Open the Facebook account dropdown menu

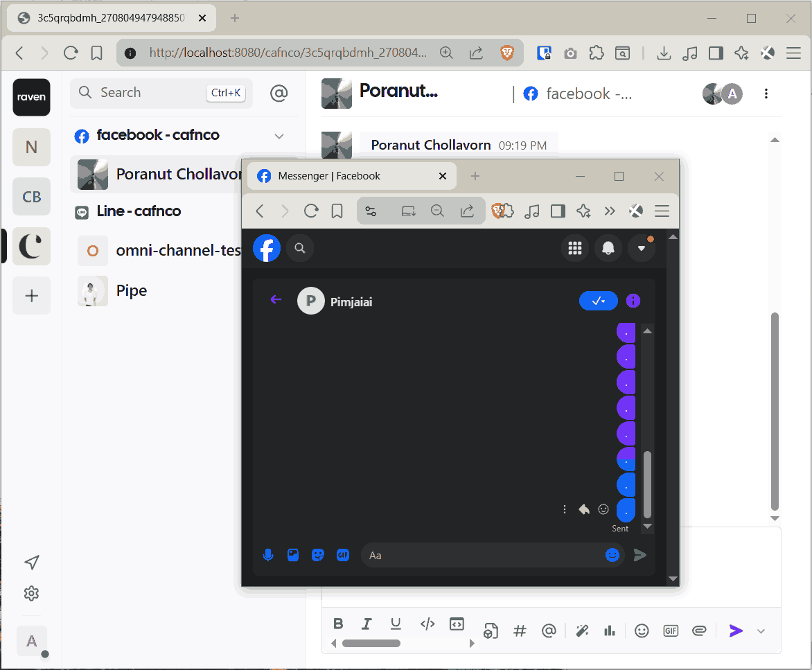(x=641, y=248)
